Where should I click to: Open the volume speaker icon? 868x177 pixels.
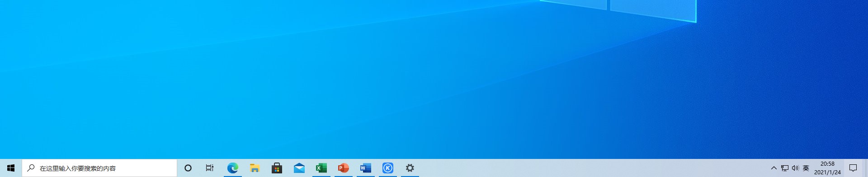point(795,168)
